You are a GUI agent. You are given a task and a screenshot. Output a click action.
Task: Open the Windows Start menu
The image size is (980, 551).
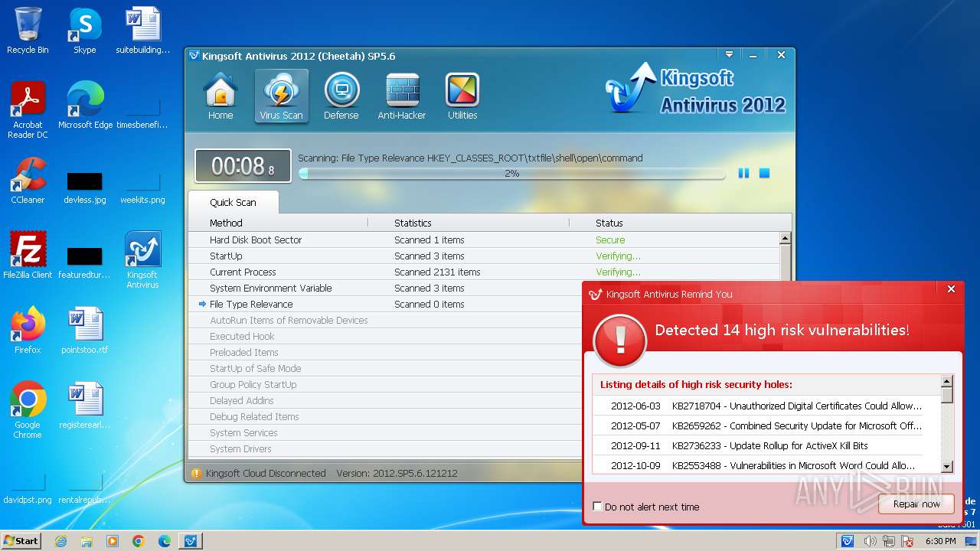click(21, 540)
